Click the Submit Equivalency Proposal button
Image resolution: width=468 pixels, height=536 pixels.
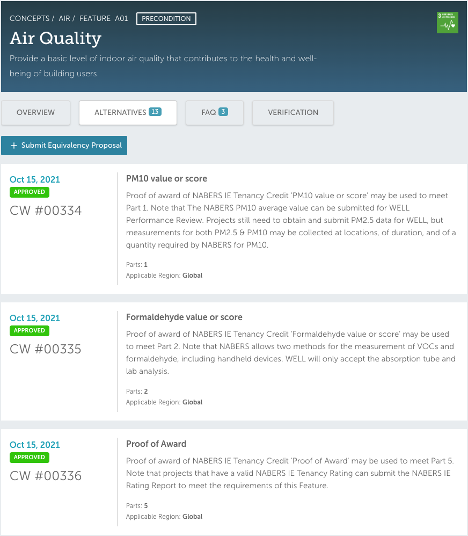tap(64, 146)
